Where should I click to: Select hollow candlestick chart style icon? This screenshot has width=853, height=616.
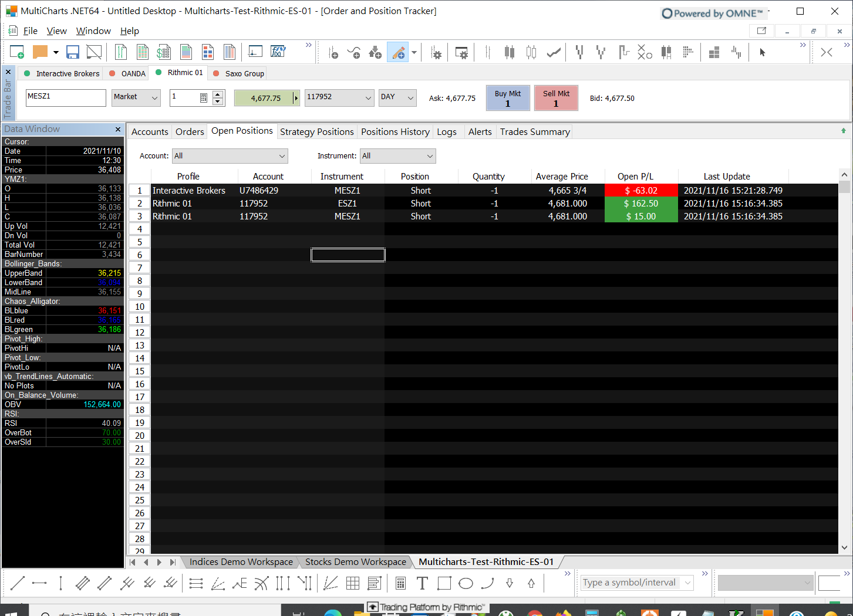(x=531, y=53)
